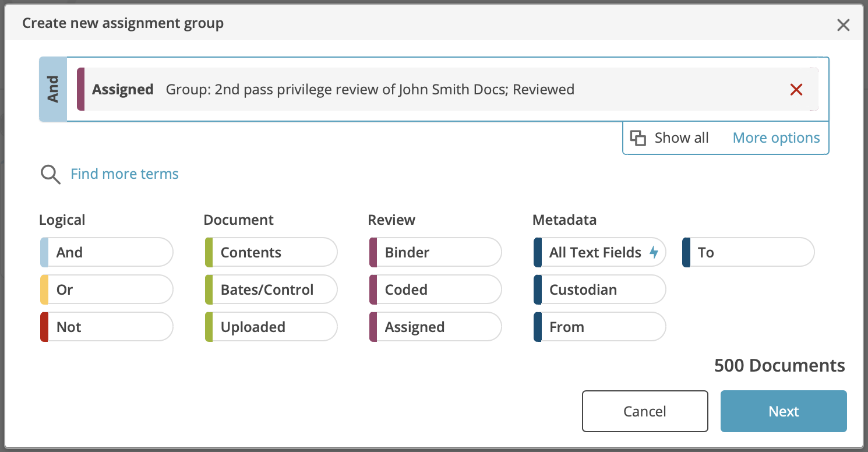This screenshot has width=868, height=452.
Task: Click the And blue color bar on the And pill
Action: tap(43, 252)
